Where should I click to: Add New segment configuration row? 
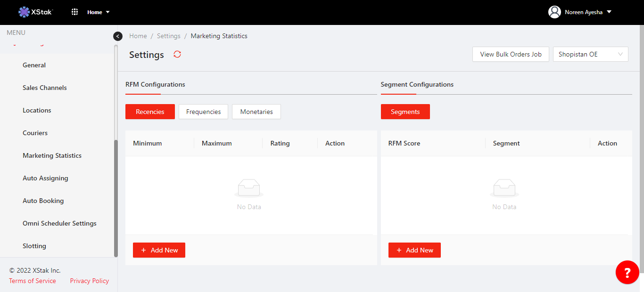(414, 250)
